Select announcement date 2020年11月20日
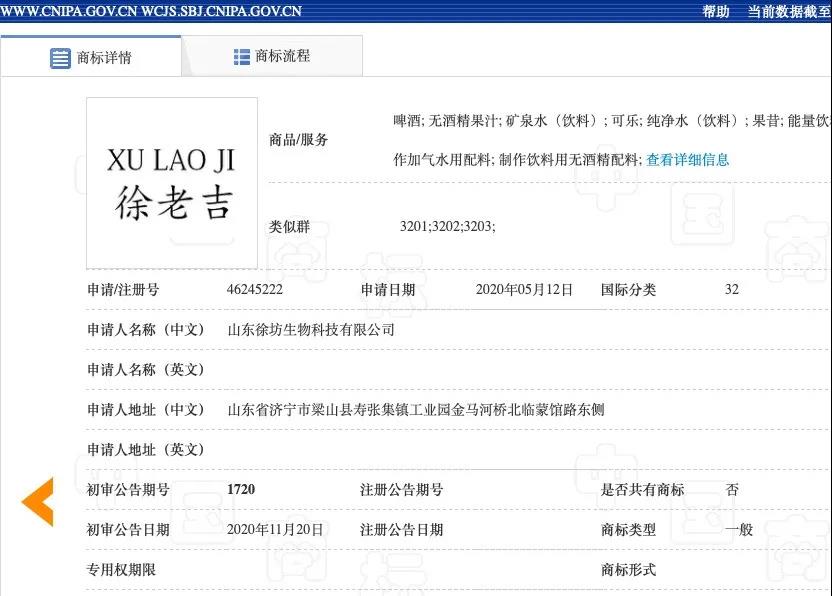 [x=275, y=530]
